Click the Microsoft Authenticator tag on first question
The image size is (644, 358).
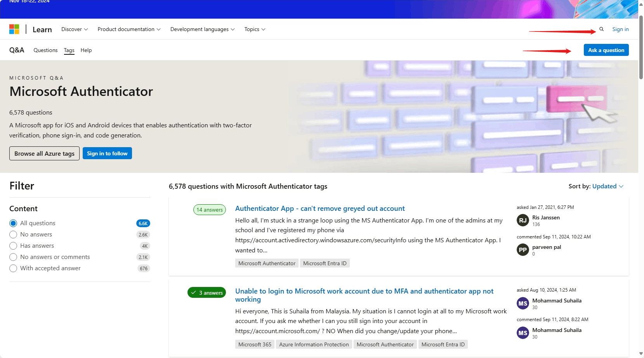pyautogui.click(x=267, y=263)
